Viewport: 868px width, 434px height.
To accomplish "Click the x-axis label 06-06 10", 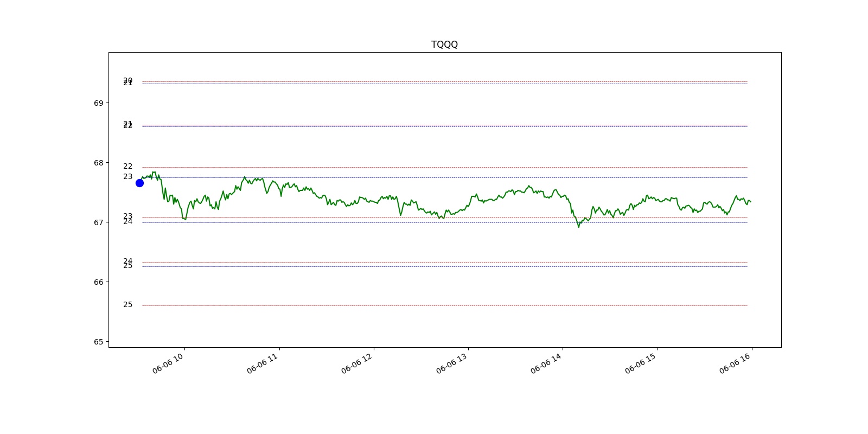I will click(169, 363).
